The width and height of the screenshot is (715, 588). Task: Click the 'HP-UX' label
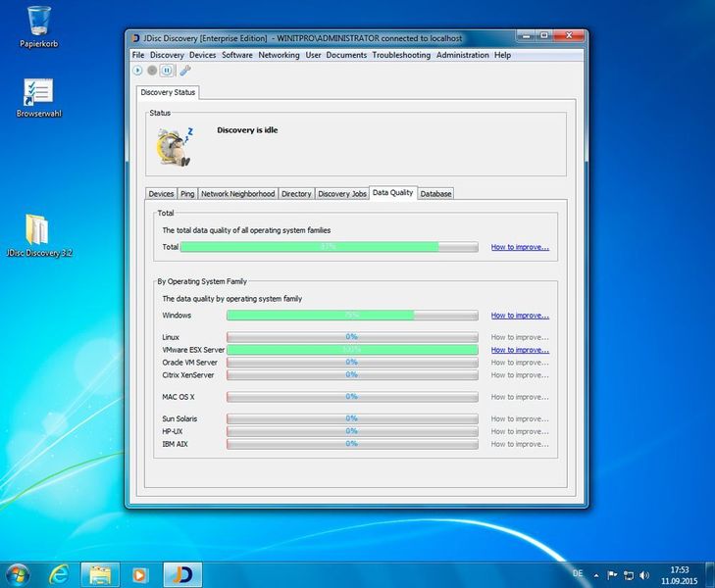pos(173,432)
